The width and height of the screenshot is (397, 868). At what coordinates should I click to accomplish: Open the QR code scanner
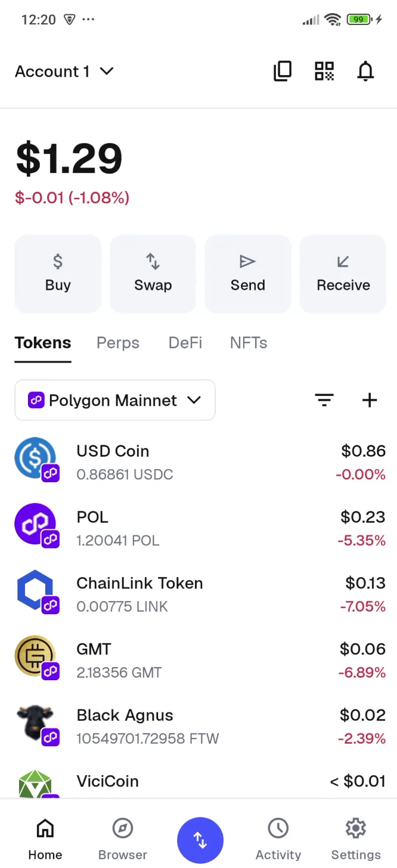pyautogui.click(x=324, y=71)
